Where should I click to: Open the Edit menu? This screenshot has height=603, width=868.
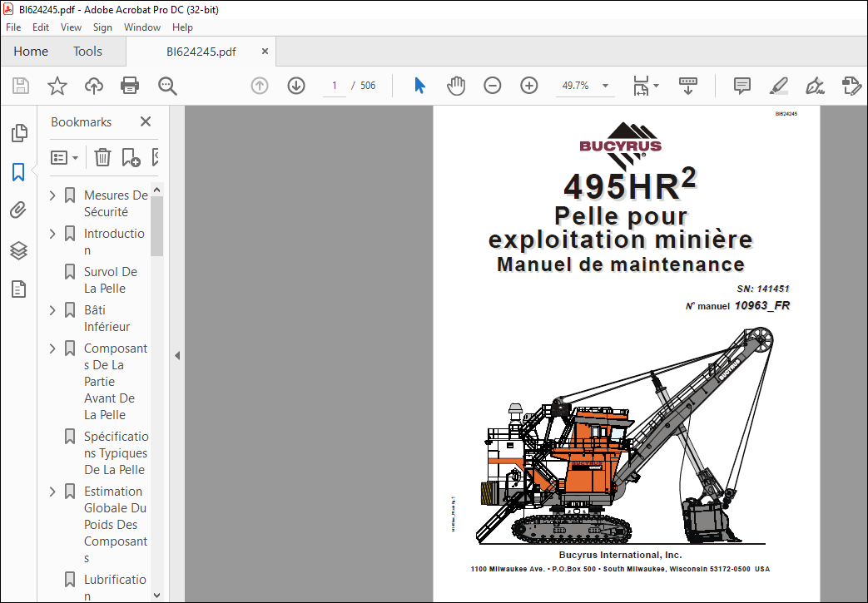[41, 27]
